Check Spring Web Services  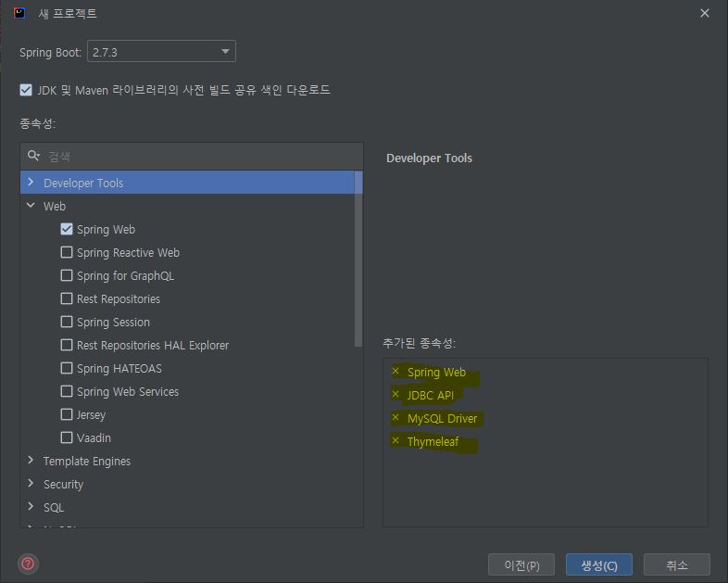tap(67, 392)
